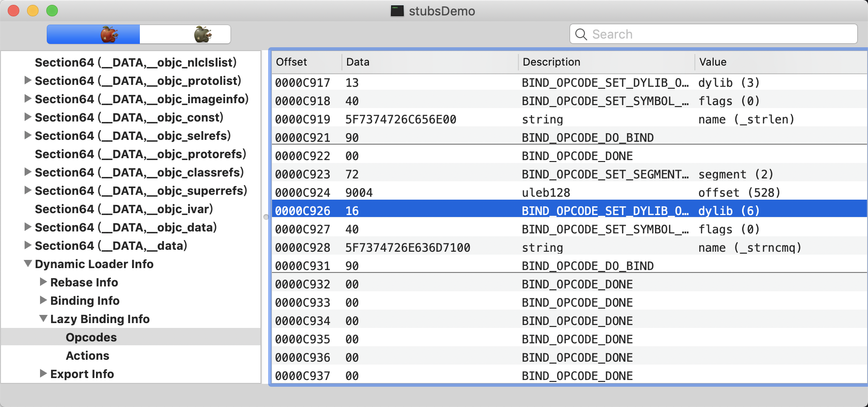868x407 pixels.
Task: Select the row at offset 0000C919 (_strlen)
Action: (x=569, y=119)
